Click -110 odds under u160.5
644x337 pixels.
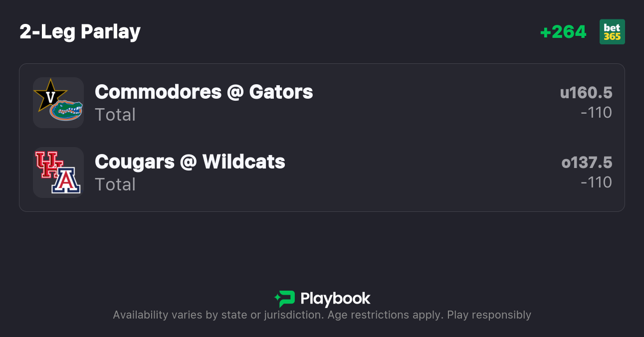point(596,113)
